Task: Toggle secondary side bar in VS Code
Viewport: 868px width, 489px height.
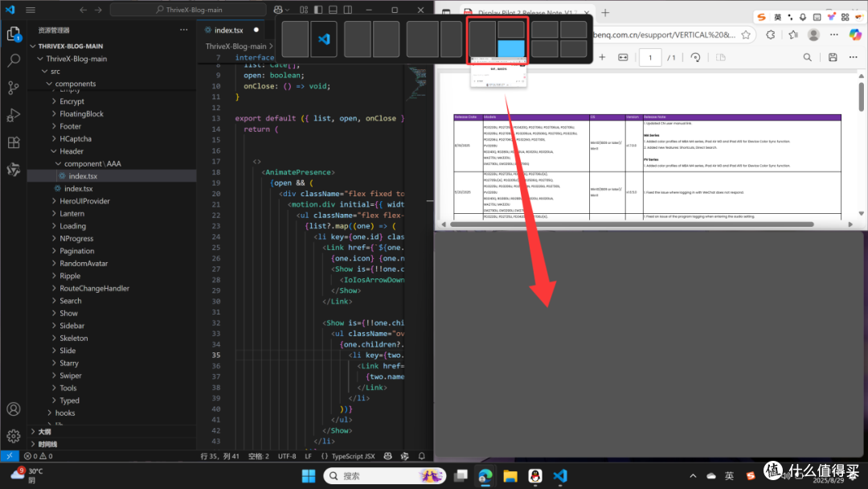Action: point(348,10)
